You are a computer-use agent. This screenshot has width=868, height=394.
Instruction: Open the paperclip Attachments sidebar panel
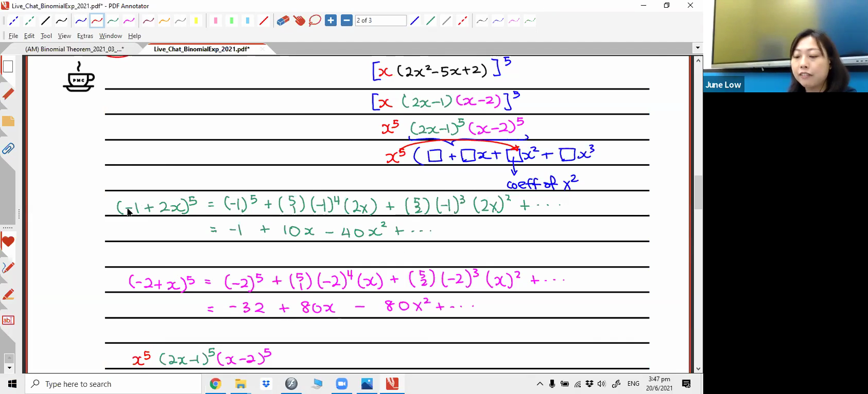8,149
